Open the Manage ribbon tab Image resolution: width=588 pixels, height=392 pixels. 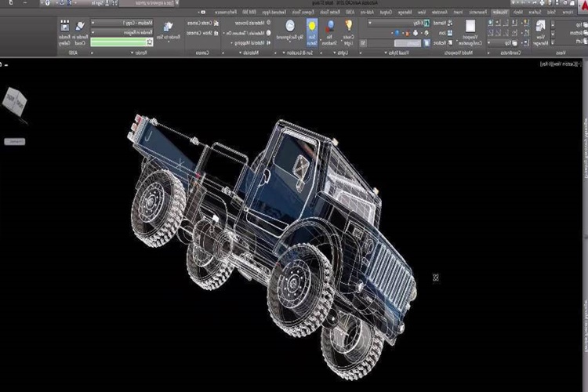pyautogui.click(x=405, y=13)
